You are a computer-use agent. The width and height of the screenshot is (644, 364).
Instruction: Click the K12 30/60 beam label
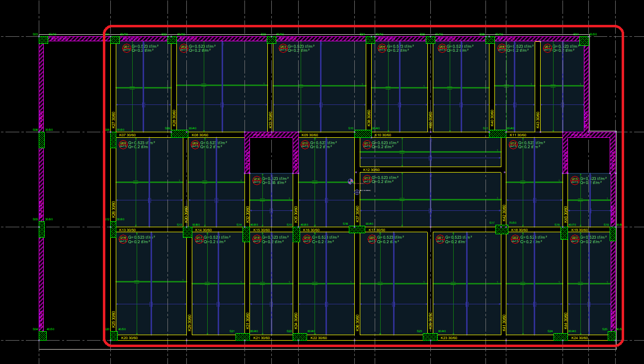371,170
